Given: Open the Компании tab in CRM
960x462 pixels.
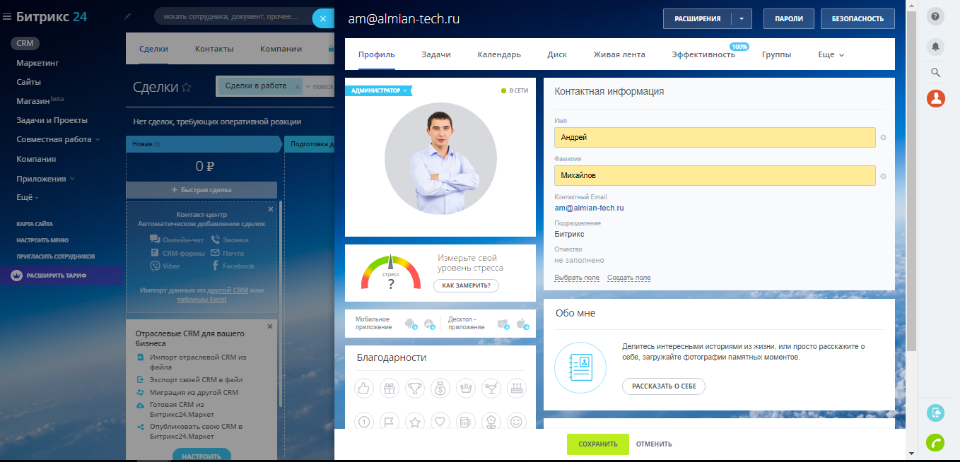Looking at the screenshot, I should pyautogui.click(x=281, y=49).
